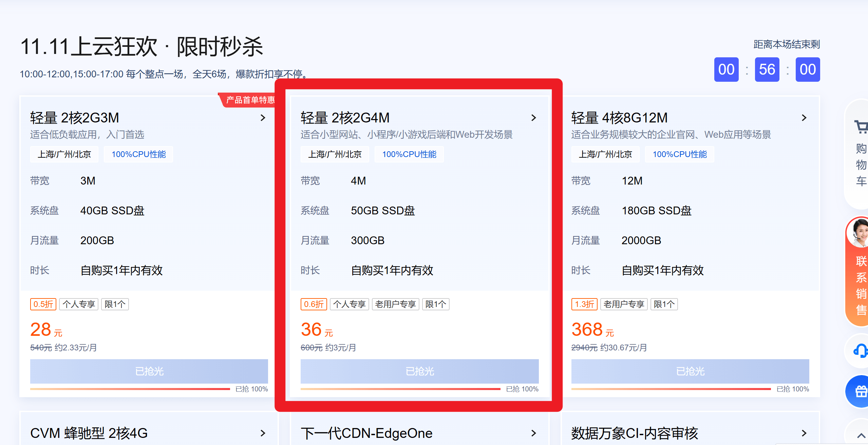
Task: Select 老用户专享 tag on 4核8G12M card
Action: pyautogui.click(x=624, y=304)
